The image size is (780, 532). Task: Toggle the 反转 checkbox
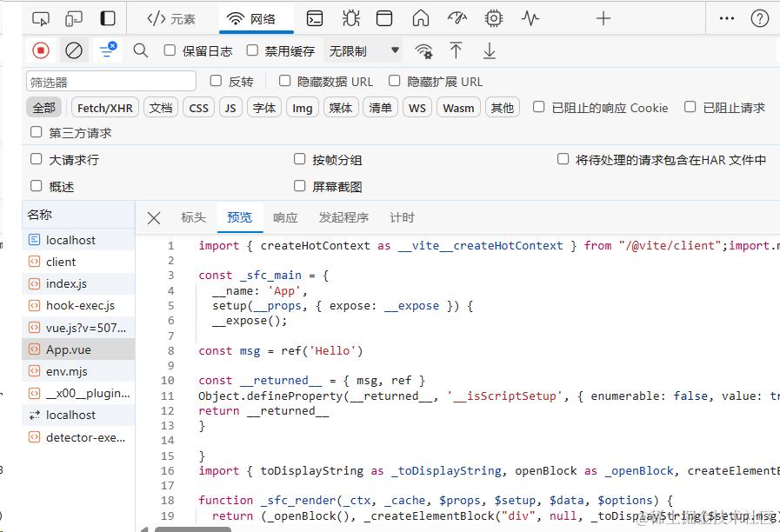pyautogui.click(x=216, y=81)
